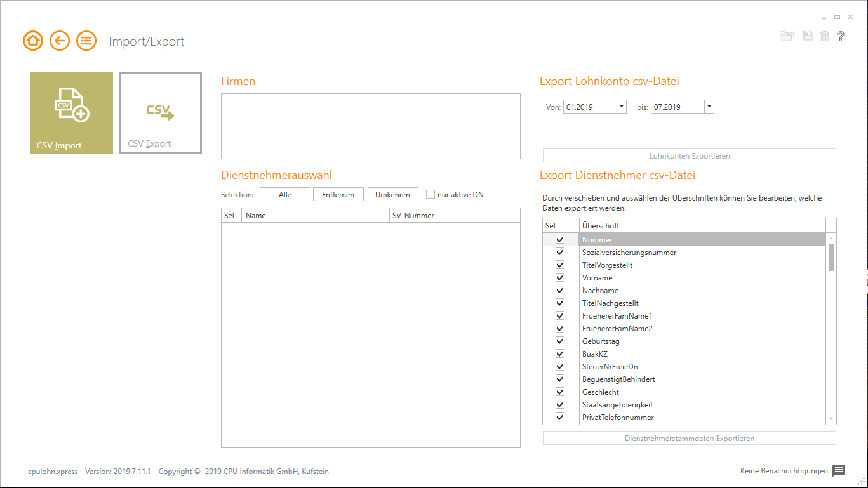Select the Staatsangehoerigkeit row text
This screenshot has height=488, width=868.
(617, 405)
